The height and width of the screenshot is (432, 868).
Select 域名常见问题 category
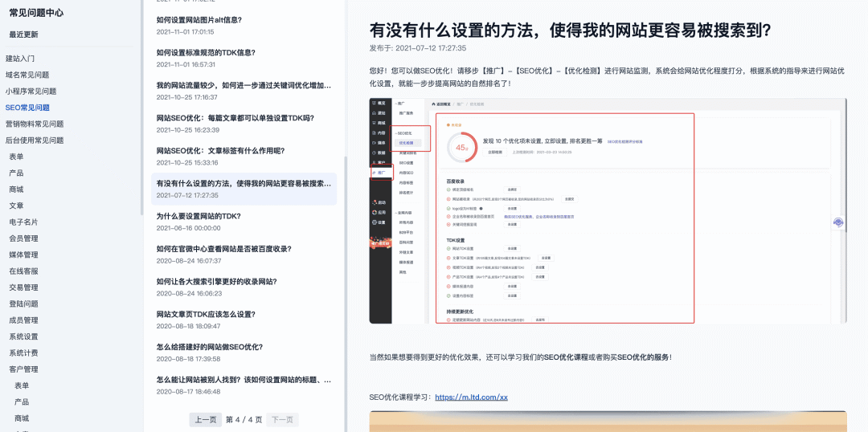[x=27, y=75]
